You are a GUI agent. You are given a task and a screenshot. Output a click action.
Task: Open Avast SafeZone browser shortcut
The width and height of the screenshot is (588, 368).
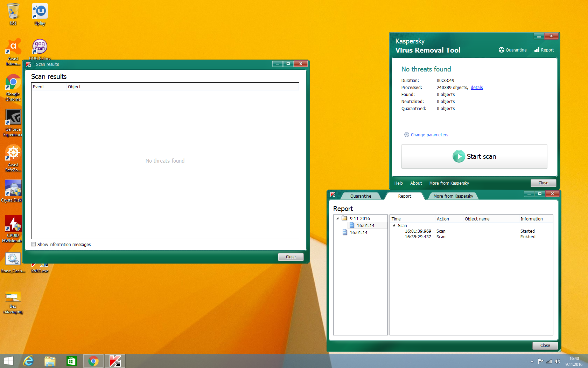pyautogui.click(x=13, y=158)
